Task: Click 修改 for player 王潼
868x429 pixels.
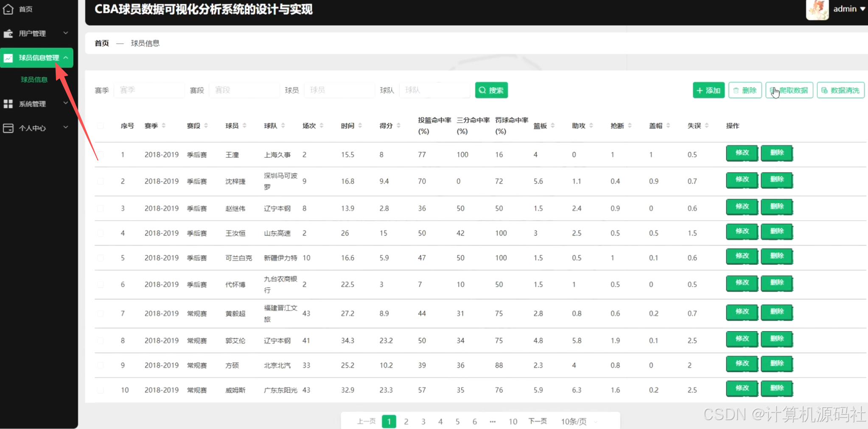Action: point(742,153)
